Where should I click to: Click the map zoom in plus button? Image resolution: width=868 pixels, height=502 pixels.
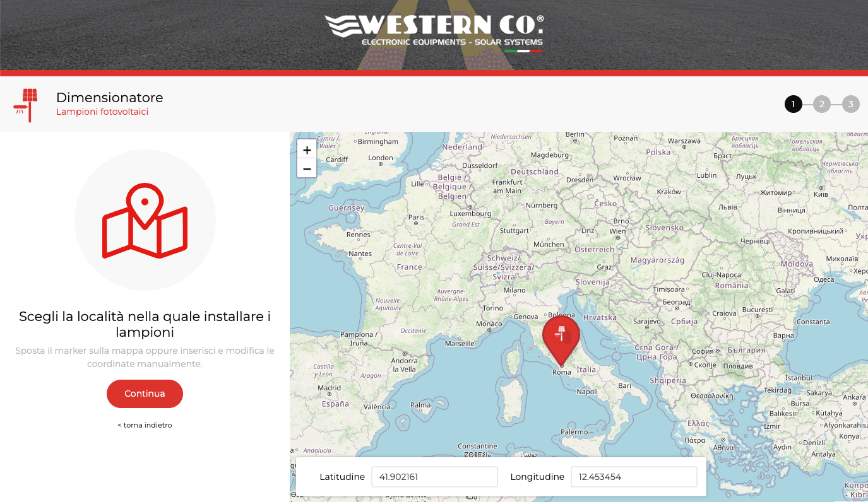pyautogui.click(x=307, y=150)
